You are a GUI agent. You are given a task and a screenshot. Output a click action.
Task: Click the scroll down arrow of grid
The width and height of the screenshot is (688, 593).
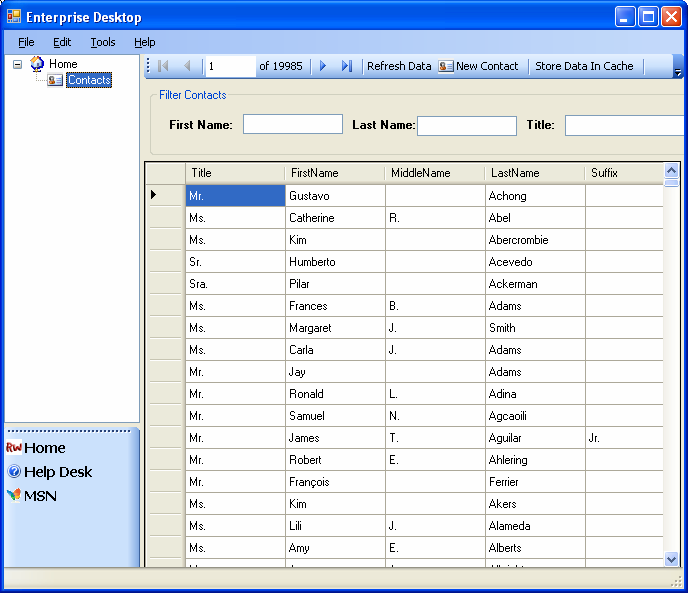point(671,559)
